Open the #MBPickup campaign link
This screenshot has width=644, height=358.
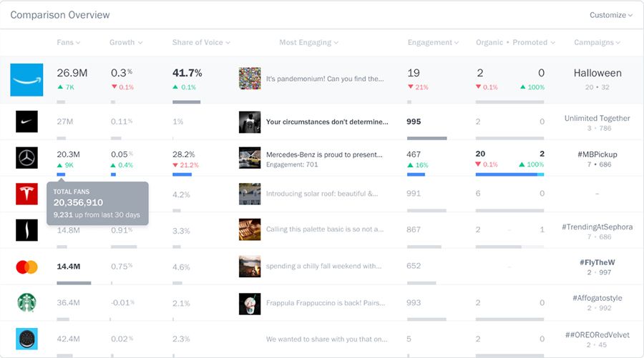click(x=597, y=154)
